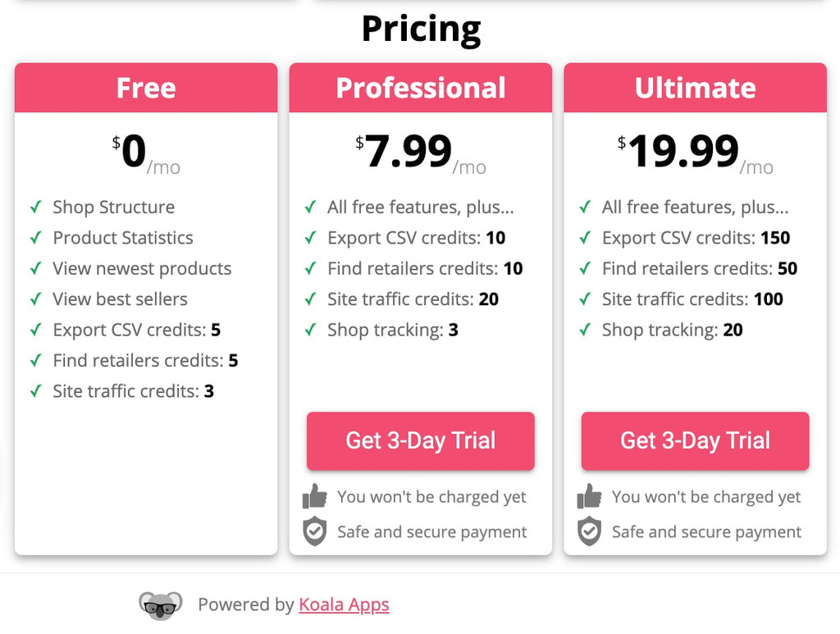The height and width of the screenshot is (634, 840).
Task: Click shield checkmark icon in Professional plan
Action: [x=314, y=531]
